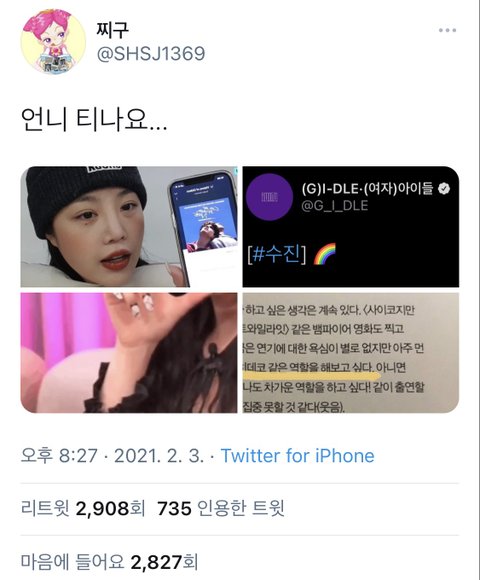The height and width of the screenshot is (580, 480).
Task: Open the bottom-left pink background photo
Action: coord(129,353)
